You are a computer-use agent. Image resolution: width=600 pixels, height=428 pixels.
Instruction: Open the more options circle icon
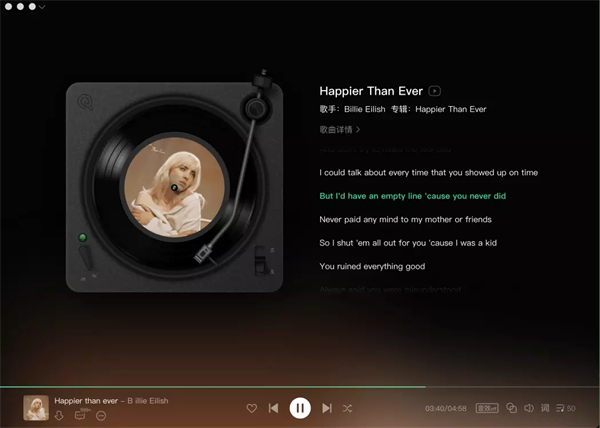pyautogui.click(x=101, y=416)
